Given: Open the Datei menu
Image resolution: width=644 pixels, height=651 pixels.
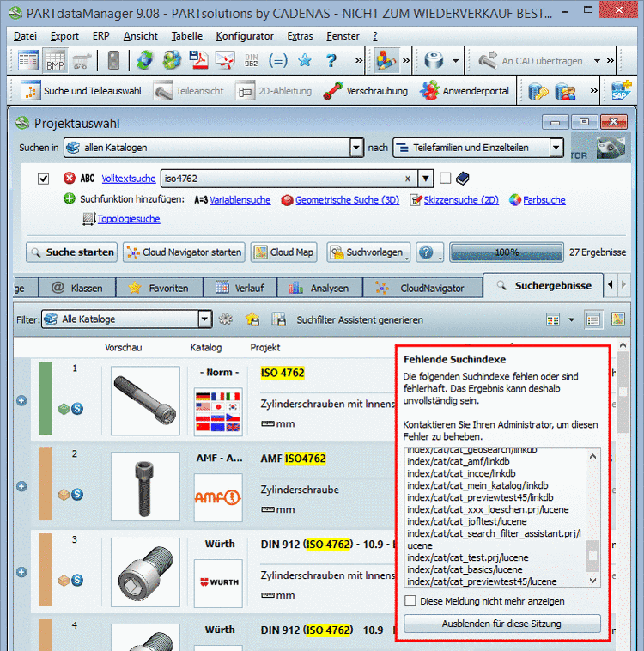Looking at the screenshot, I should (x=25, y=36).
